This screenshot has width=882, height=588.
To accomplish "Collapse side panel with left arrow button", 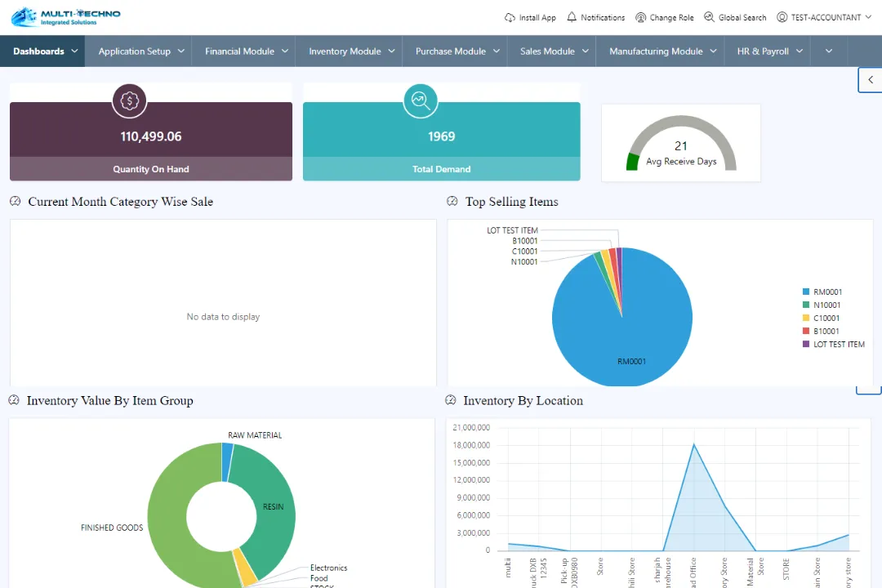I will pyautogui.click(x=871, y=80).
